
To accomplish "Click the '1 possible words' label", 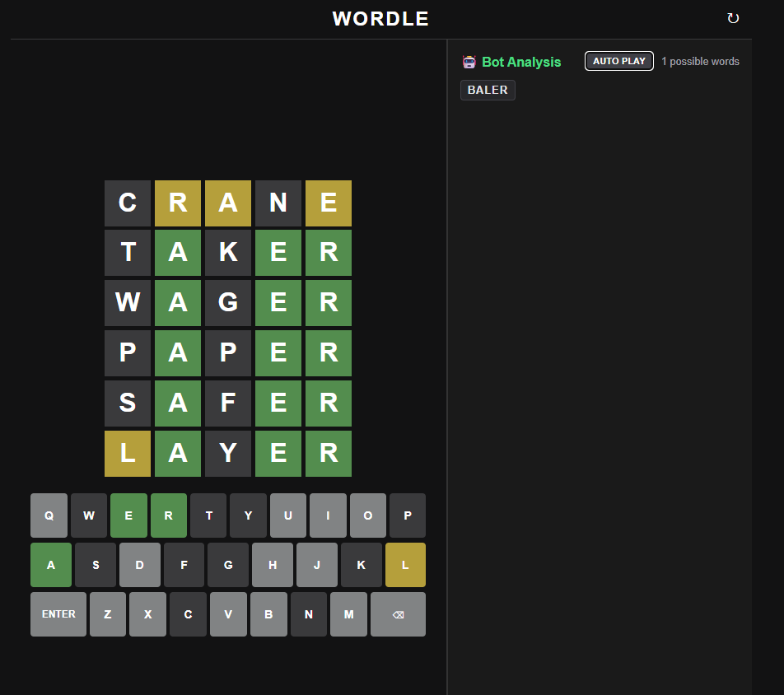I will tap(700, 62).
